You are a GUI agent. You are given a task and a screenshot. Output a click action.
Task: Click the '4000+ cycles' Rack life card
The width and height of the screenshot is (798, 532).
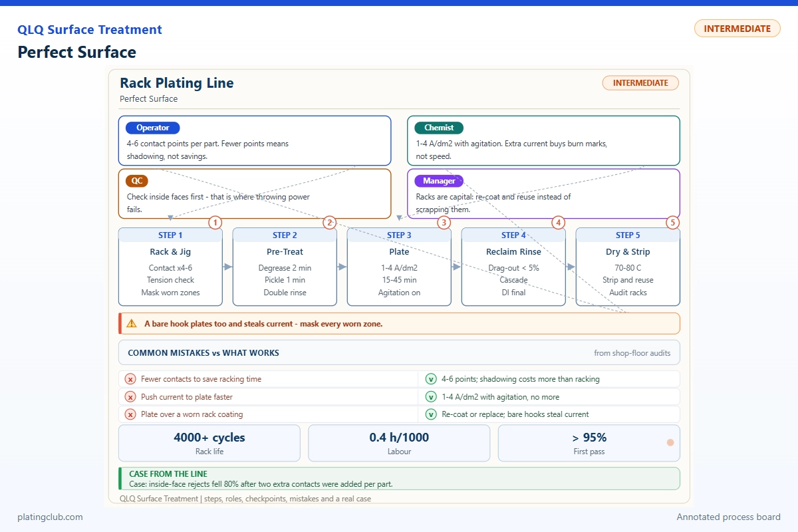coord(209,443)
